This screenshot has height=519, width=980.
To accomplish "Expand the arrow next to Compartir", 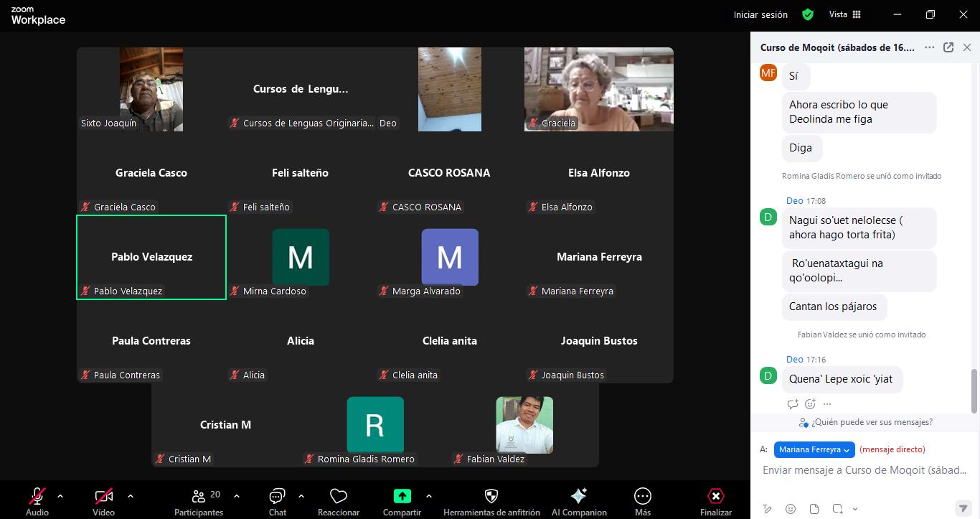I will pos(429,496).
